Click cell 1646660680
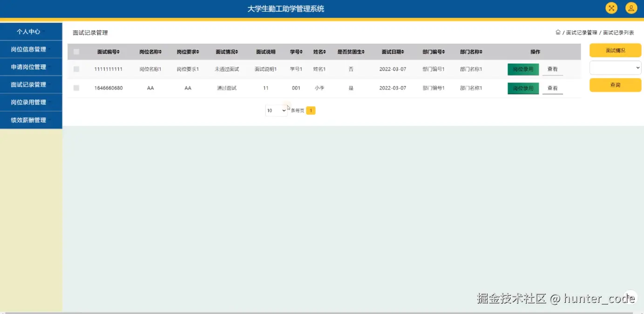The height and width of the screenshot is (314, 644). (108, 88)
